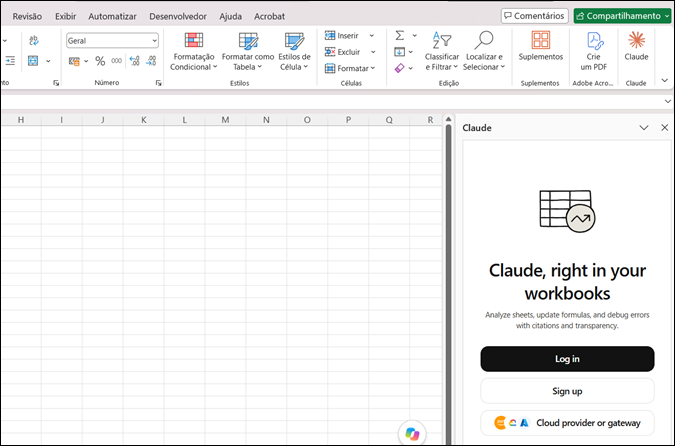
Task: Collapse the ribbon chevron
Action: pos(665,81)
